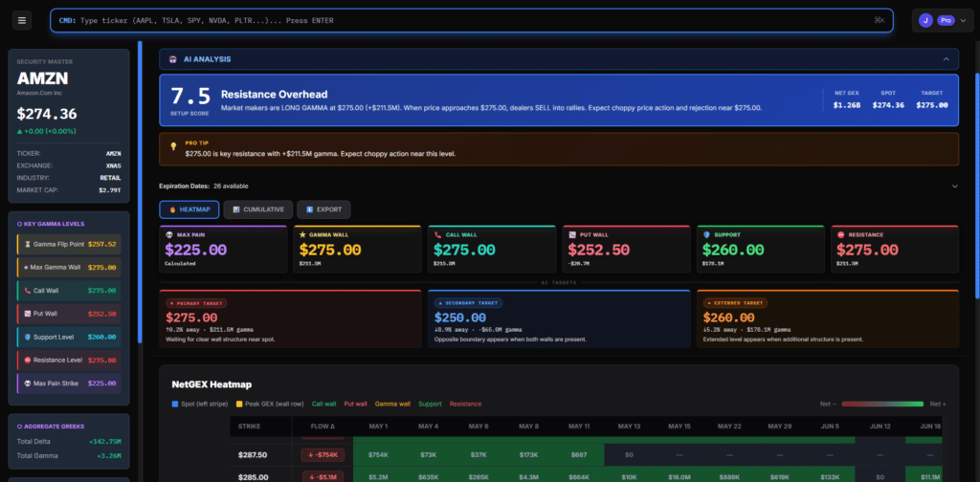The image size is (980, 482).
Task: Click the Gamma Wall star icon
Action: pos(303,234)
